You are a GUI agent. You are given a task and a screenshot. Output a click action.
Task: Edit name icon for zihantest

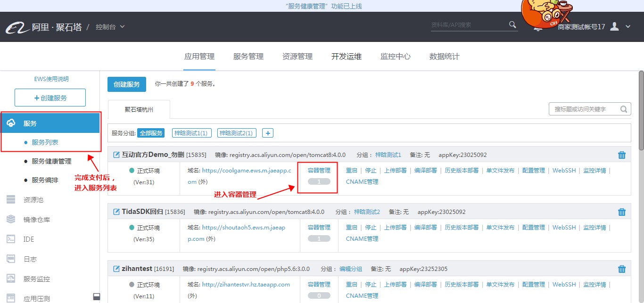coord(116,269)
